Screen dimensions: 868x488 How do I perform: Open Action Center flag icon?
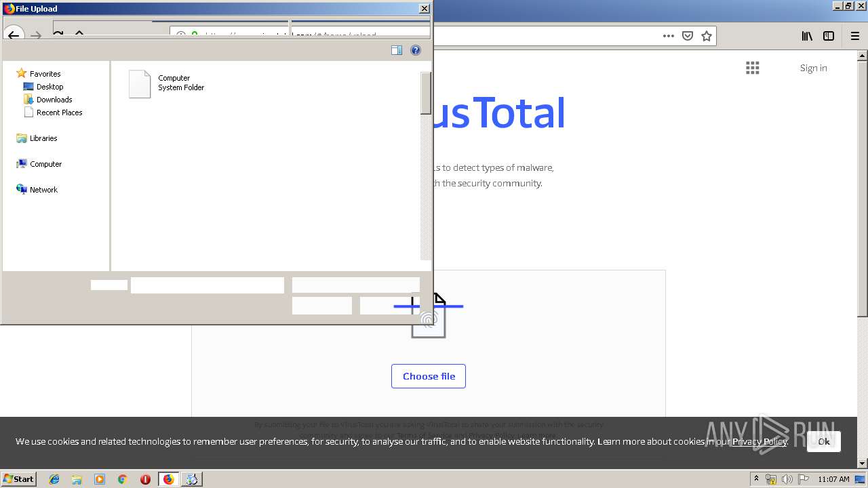point(802,479)
